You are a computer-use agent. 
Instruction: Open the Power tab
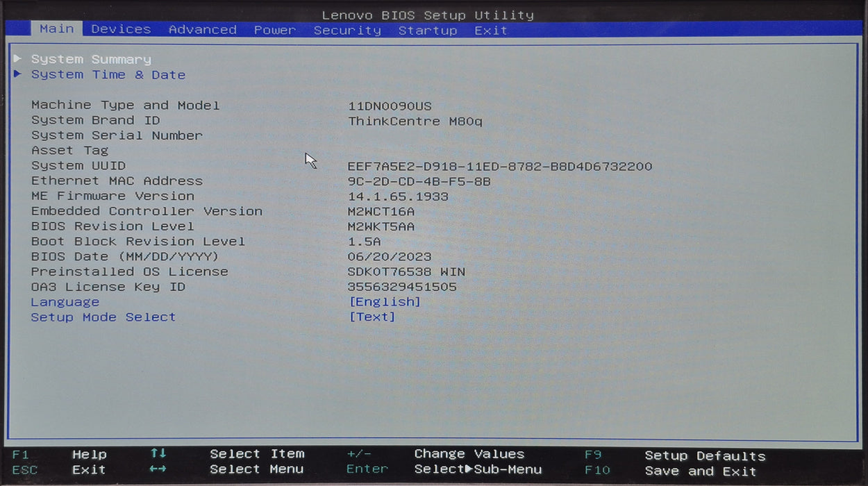[275, 30]
